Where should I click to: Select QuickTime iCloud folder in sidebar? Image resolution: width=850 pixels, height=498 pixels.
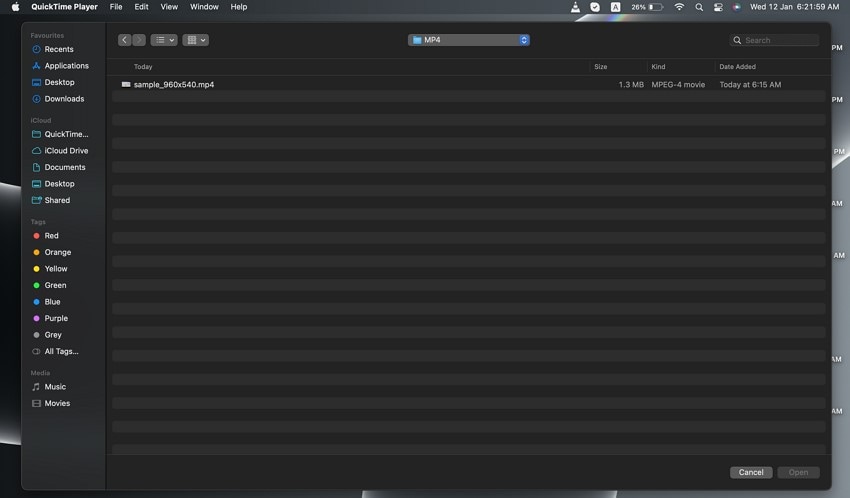[66, 134]
